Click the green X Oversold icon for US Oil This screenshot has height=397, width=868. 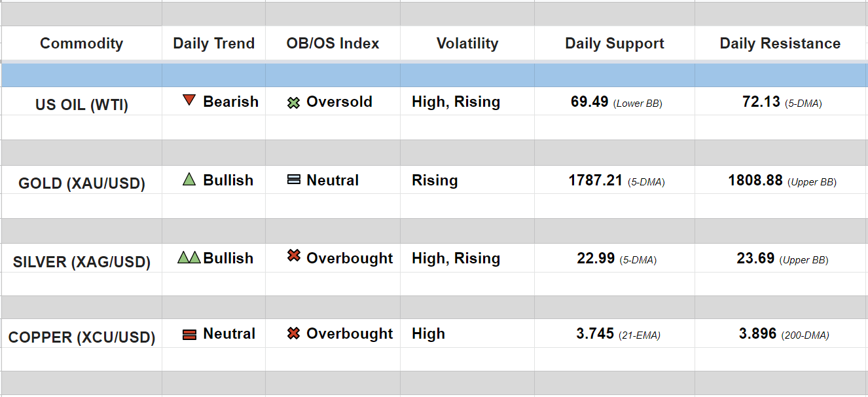294,103
